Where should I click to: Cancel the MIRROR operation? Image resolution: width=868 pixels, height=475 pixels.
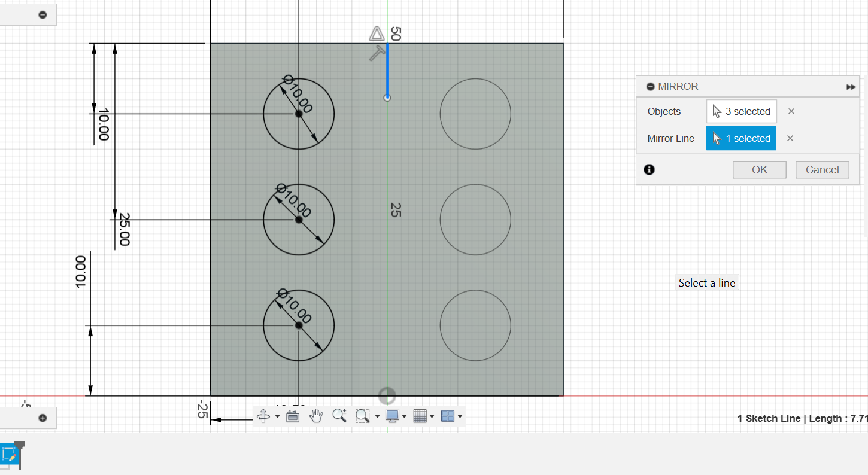tap(822, 169)
